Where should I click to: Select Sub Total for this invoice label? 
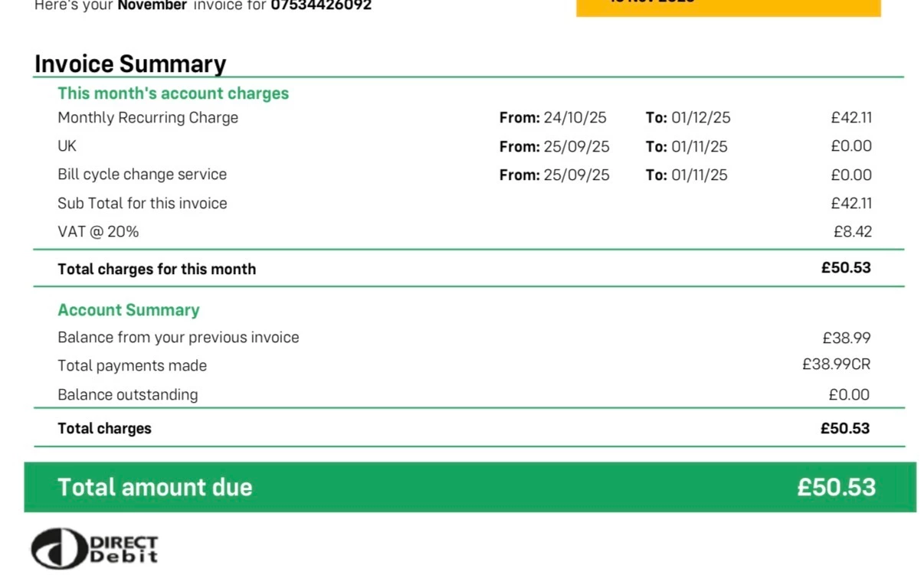coord(143,204)
